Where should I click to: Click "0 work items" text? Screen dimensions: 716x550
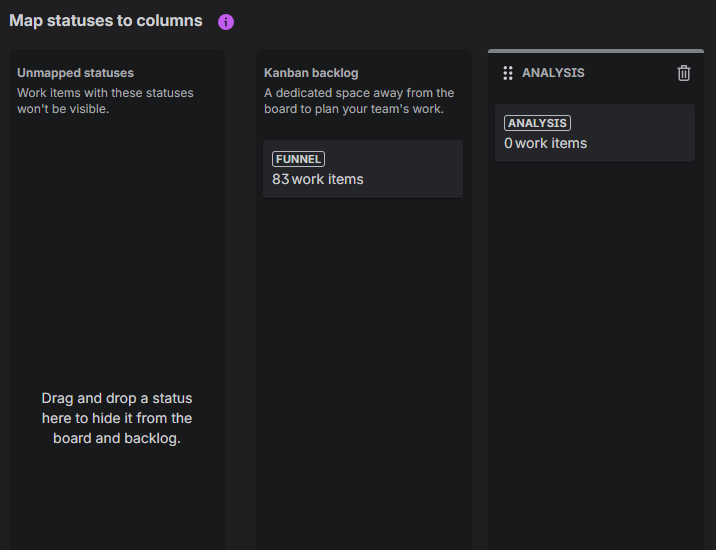(x=545, y=143)
